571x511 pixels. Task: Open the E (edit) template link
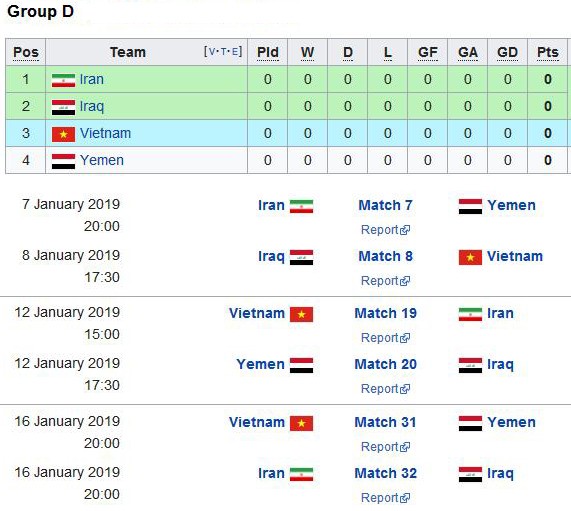(235, 51)
